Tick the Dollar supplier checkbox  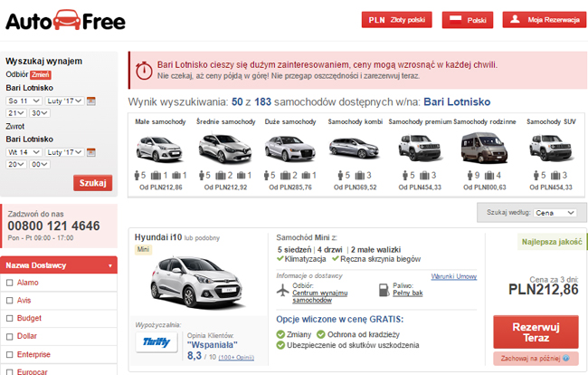click(10, 336)
